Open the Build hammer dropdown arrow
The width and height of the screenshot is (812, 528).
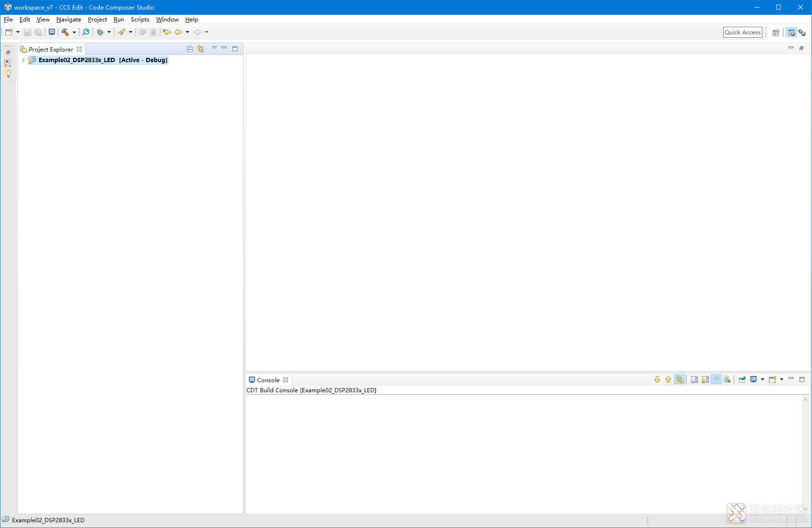pyautogui.click(x=74, y=32)
